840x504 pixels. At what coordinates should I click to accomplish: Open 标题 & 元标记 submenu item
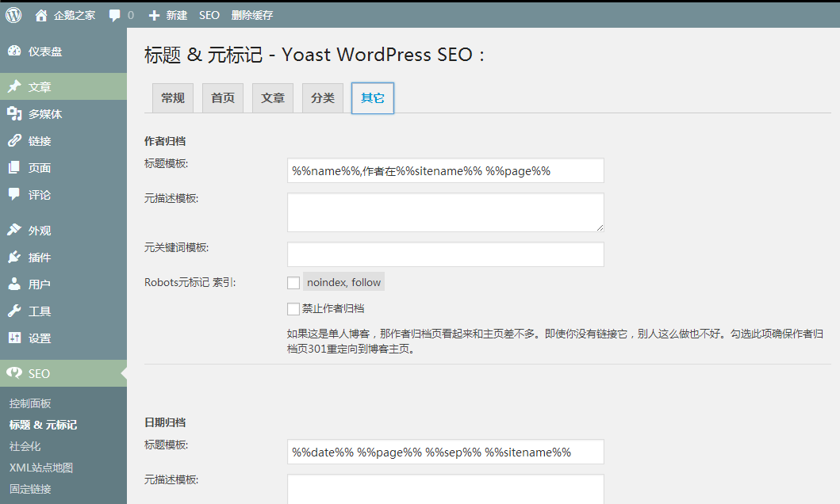click(43, 425)
